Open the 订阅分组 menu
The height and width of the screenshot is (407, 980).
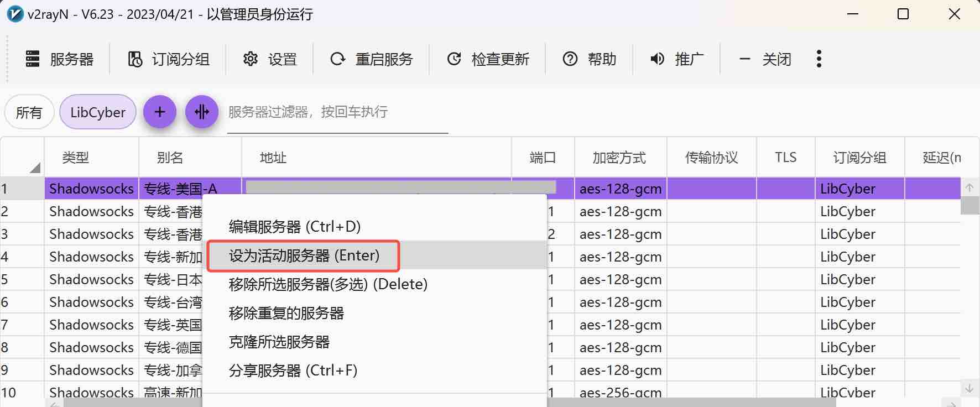(x=169, y=59)
